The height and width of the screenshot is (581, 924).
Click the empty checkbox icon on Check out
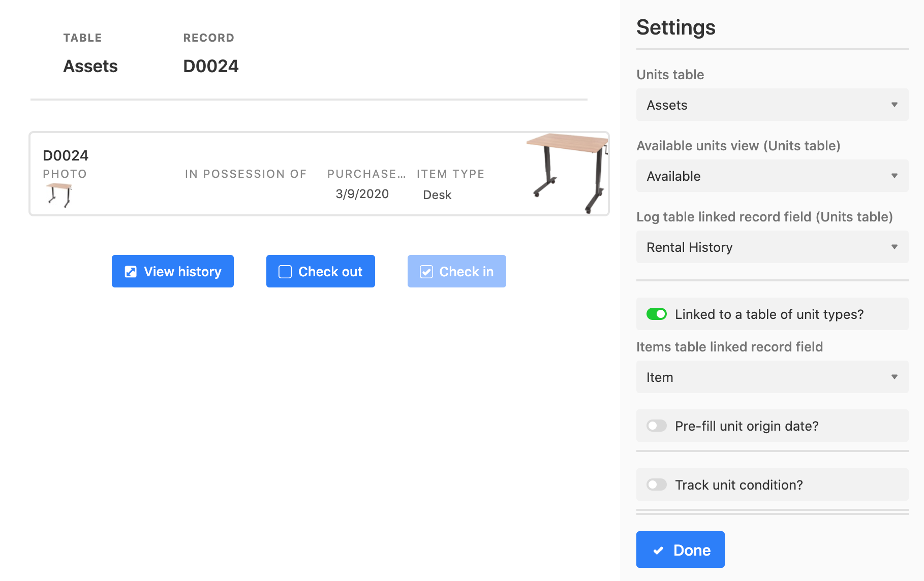click(285, 272)
